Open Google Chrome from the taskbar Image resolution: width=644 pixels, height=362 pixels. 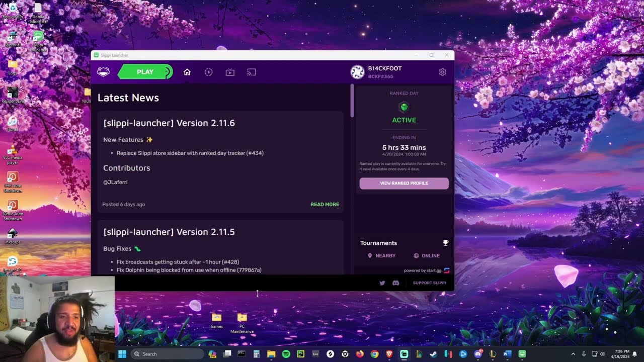point(374,354)
